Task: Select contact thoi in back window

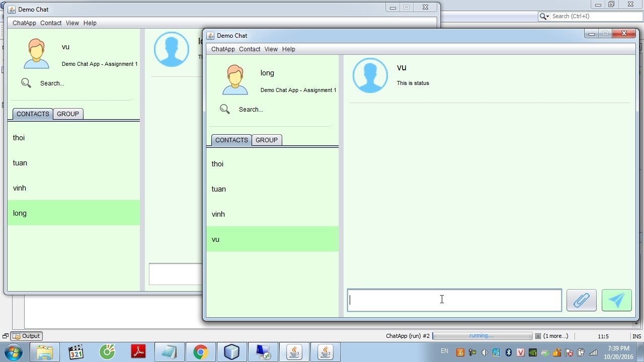Action: click(x=73, y=138)
